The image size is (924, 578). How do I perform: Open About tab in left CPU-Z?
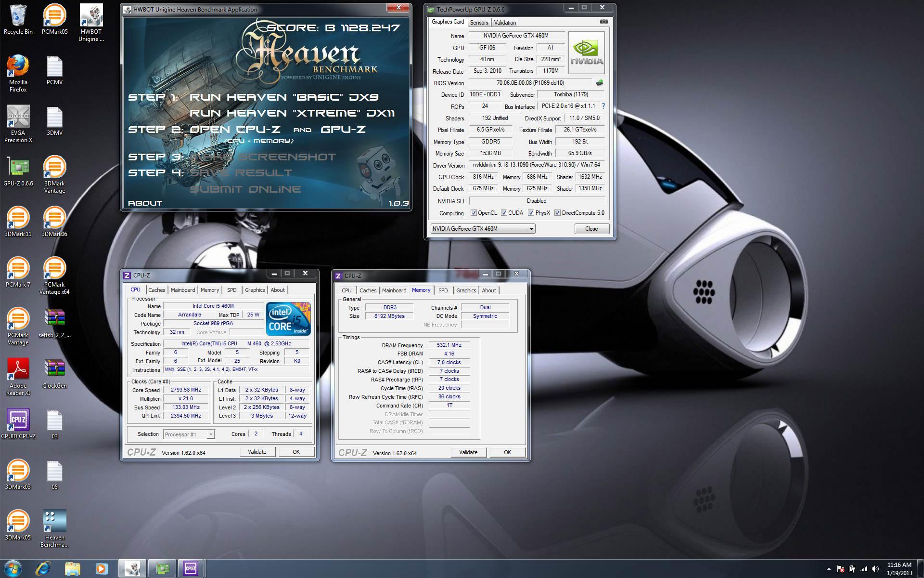coord(278,290)
